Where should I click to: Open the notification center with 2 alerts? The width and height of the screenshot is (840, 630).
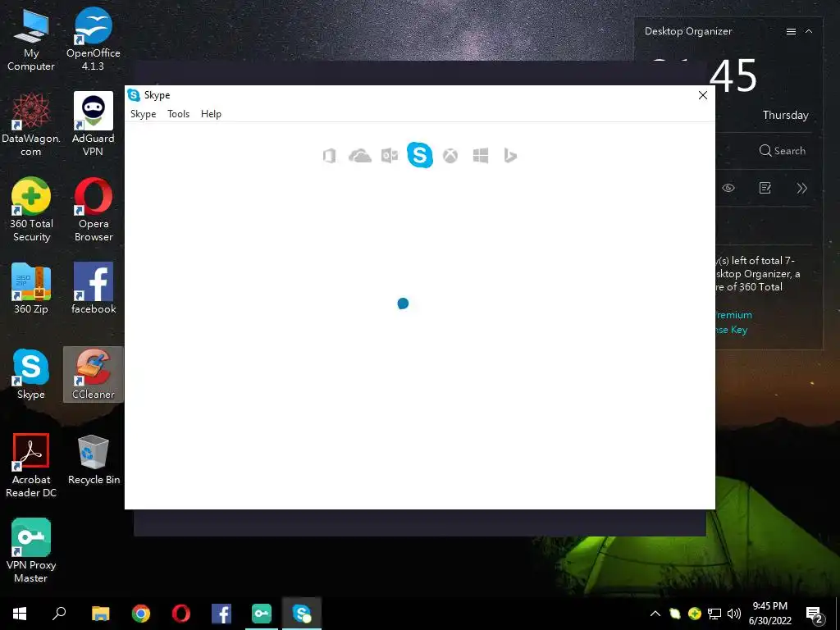coord(815,615)
